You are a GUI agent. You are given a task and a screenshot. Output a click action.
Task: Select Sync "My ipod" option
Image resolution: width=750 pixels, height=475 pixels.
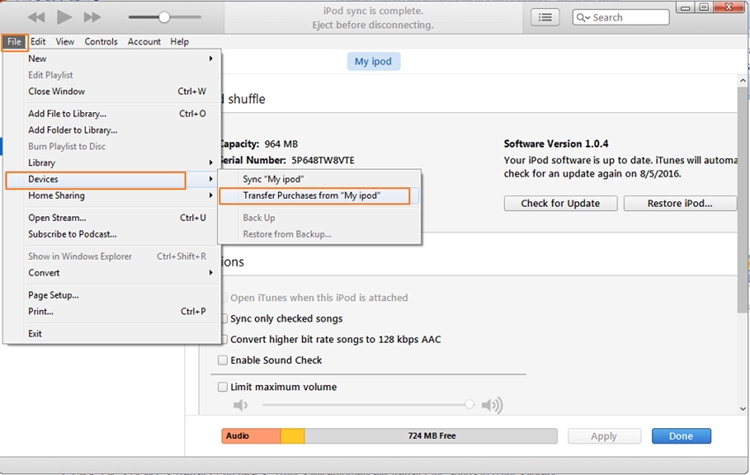tap(319, 179)
